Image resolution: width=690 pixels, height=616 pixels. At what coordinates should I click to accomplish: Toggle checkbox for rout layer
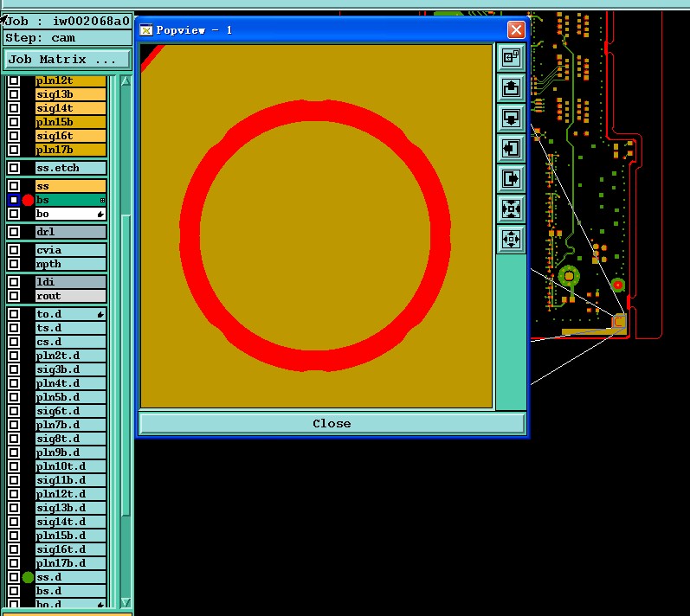(14, 296)
